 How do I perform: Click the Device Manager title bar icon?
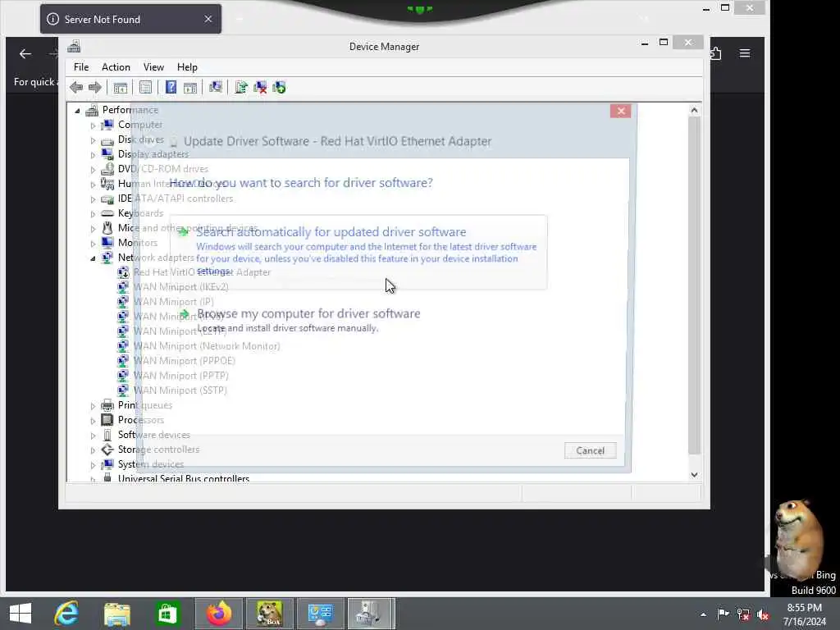pyautogui.click(x=74, y=47)
